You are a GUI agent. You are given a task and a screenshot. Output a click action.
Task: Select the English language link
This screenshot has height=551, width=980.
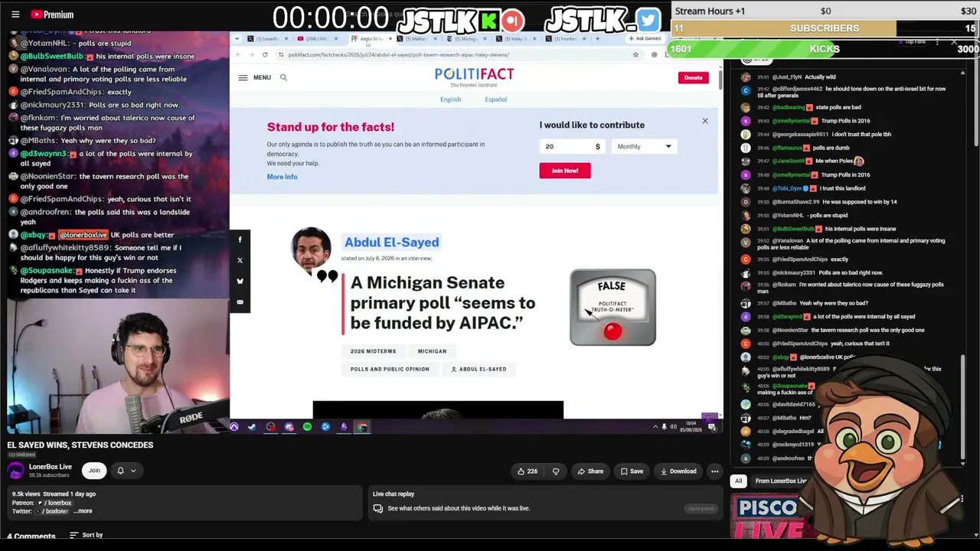[x=450, y=99]
